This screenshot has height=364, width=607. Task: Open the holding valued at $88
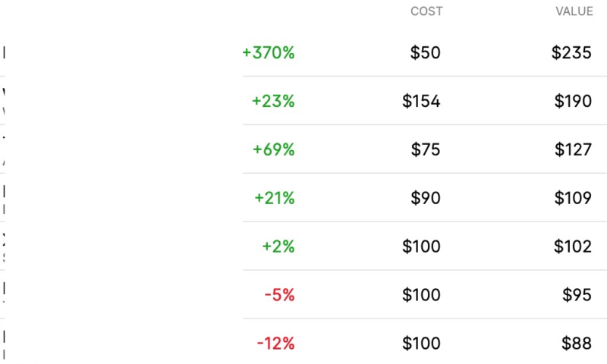[577, 344]
